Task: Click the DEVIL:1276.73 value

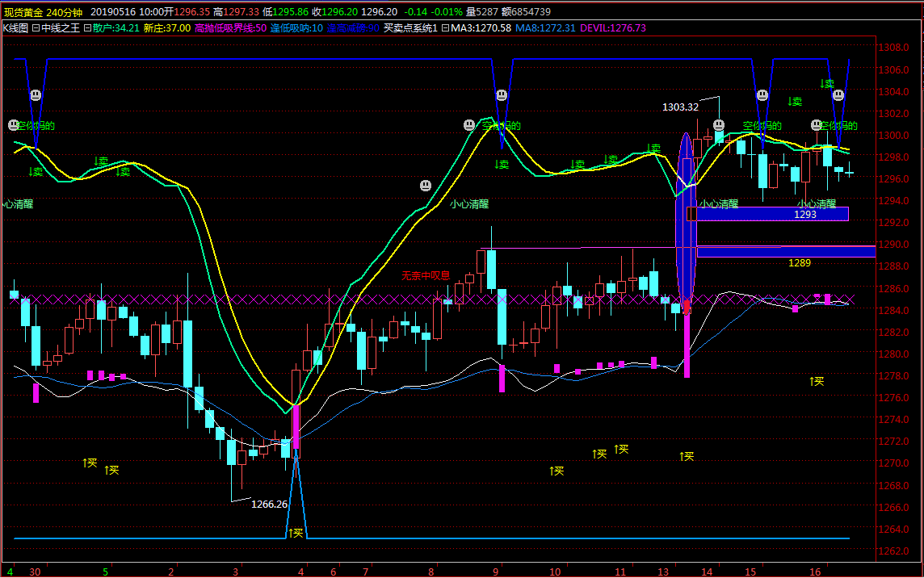Action: pyautogui.click(x=613, y=27)
